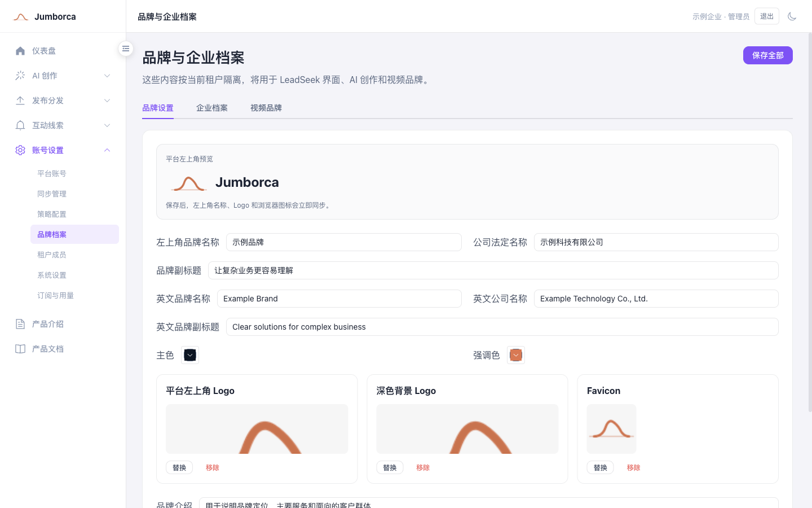Switch to the 企业档案 tab
The height and width of the screenshot is (508, 812).
212,108
